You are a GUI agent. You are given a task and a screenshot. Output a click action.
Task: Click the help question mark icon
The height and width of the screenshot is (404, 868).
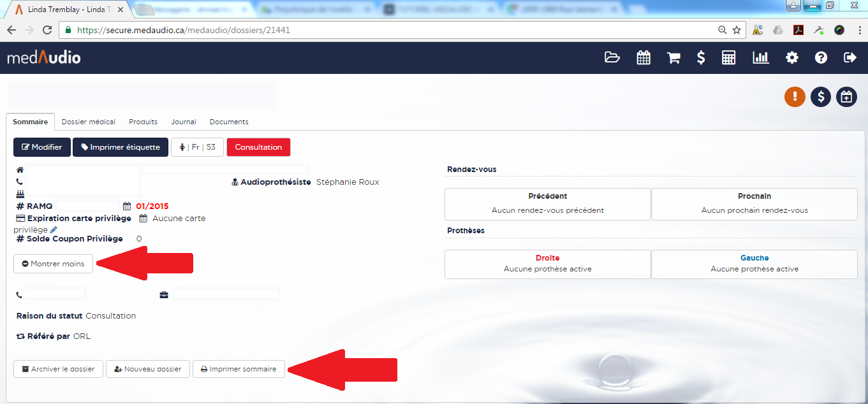pos(821,58)
